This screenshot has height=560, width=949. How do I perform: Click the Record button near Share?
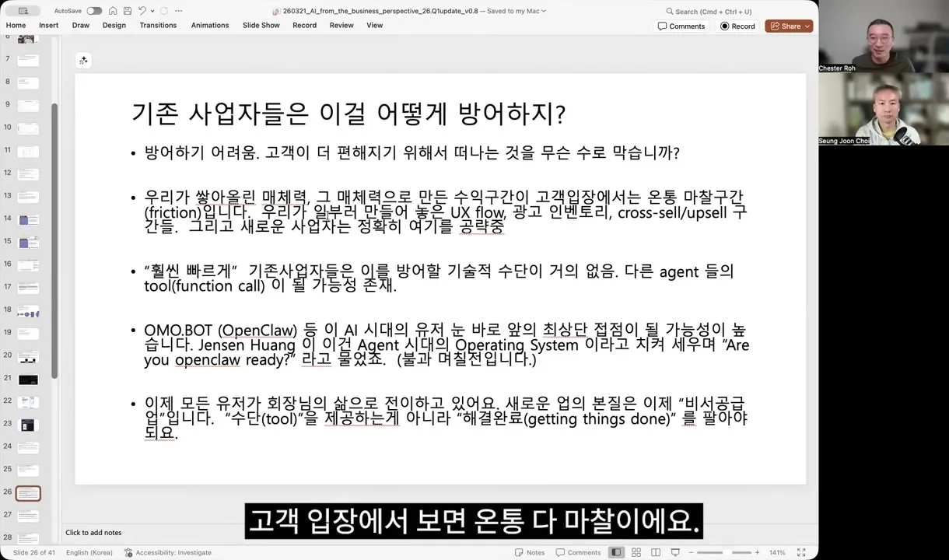pos(737,26)
